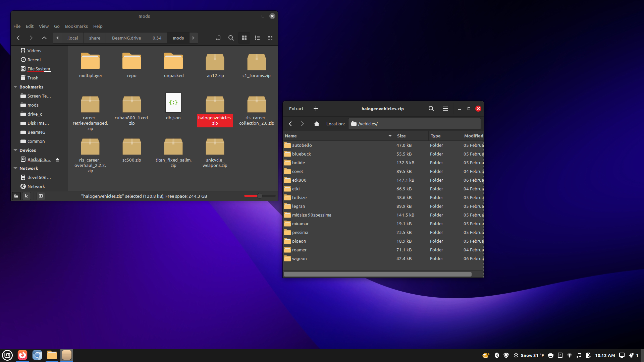The height and width of the screenshot is (362, 644).
Task: Switch to icon view mode
Action: (244, 38)
